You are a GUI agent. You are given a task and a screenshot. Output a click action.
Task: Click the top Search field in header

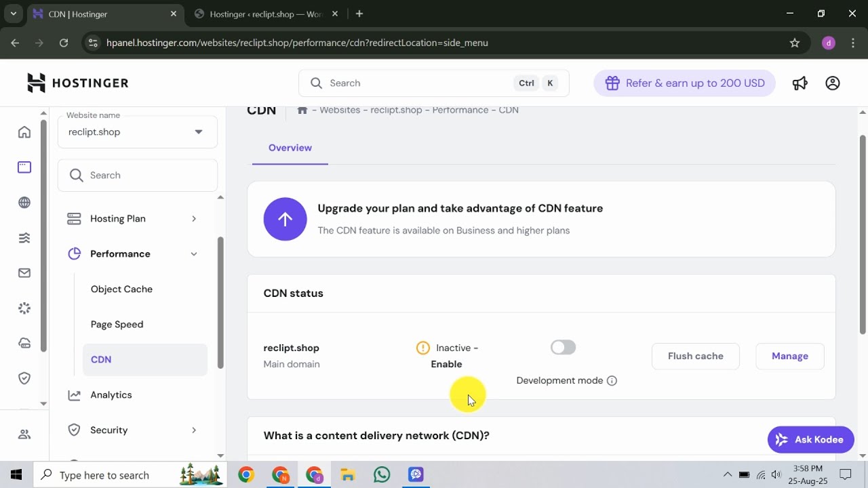pyautogui.click(x=434, y=83)
